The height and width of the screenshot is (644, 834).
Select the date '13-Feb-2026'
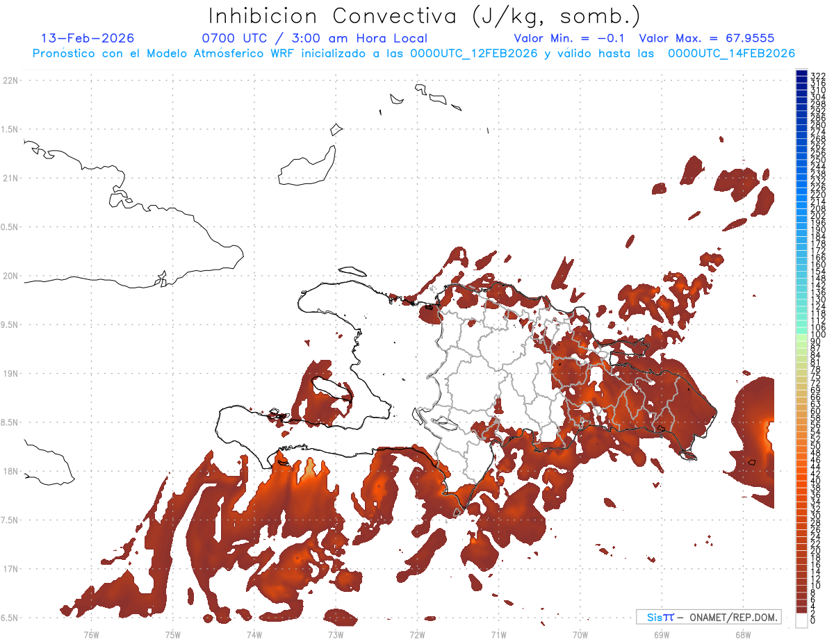pyautogui.click(x=88, y=38)
